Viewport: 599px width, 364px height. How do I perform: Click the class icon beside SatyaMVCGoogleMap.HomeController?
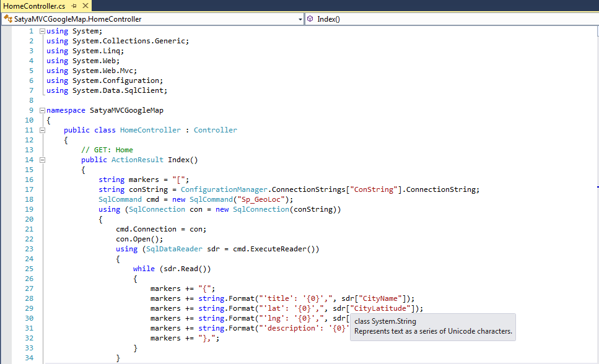[x=8, y=19]
